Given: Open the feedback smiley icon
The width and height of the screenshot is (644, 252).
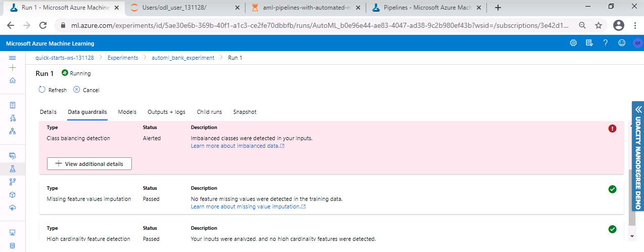Looking at the screenshot, I should coord(621,43).
